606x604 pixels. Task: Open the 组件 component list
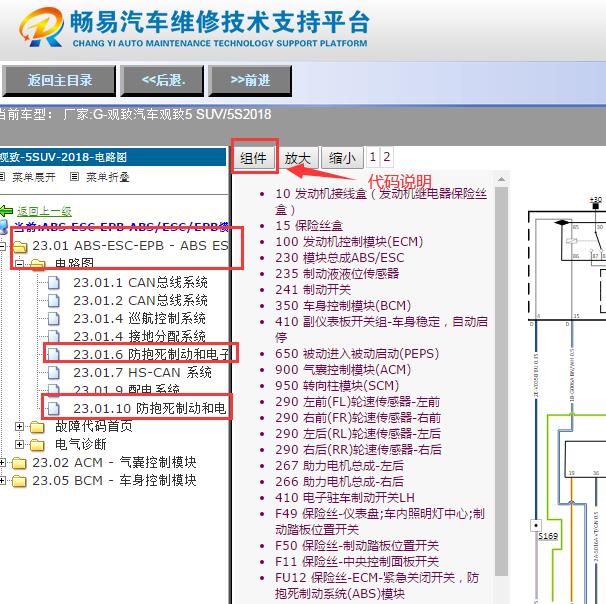254,158
